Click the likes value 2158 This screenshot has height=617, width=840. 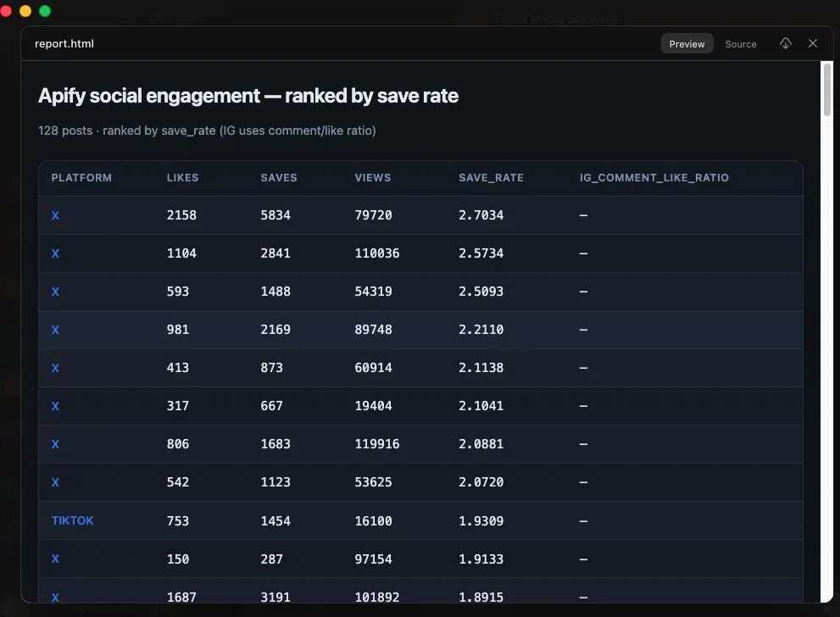pyautogui.click(x=181, y=215)
